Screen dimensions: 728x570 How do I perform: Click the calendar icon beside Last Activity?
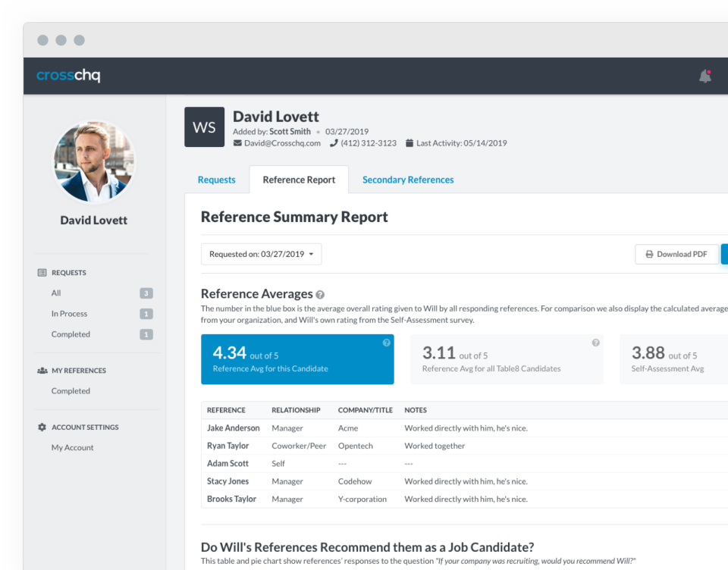[409, 143]
